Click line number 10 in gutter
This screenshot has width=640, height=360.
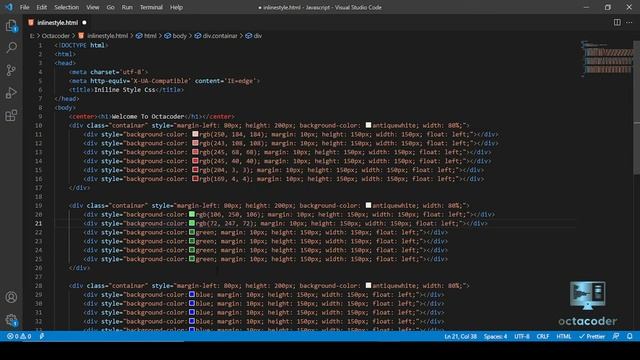click(x=38, y=125)
